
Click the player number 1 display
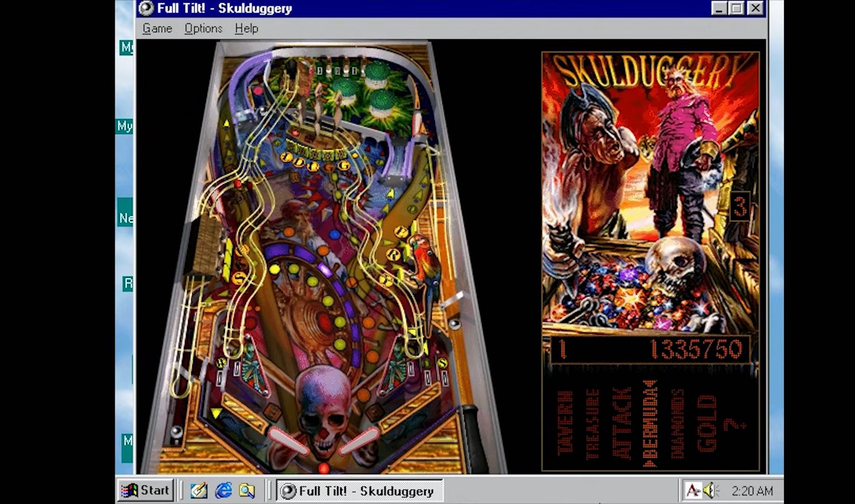pyautogui.click(x=562, y=350)
